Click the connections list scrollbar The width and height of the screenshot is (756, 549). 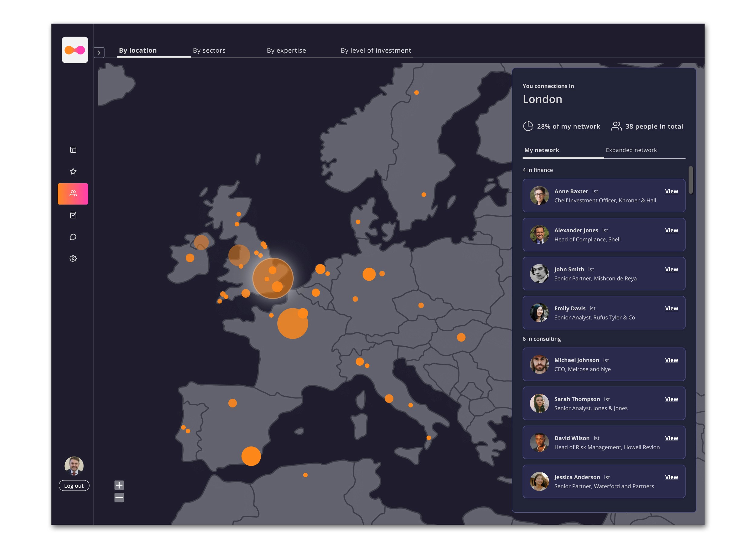(x=691, y=180)
